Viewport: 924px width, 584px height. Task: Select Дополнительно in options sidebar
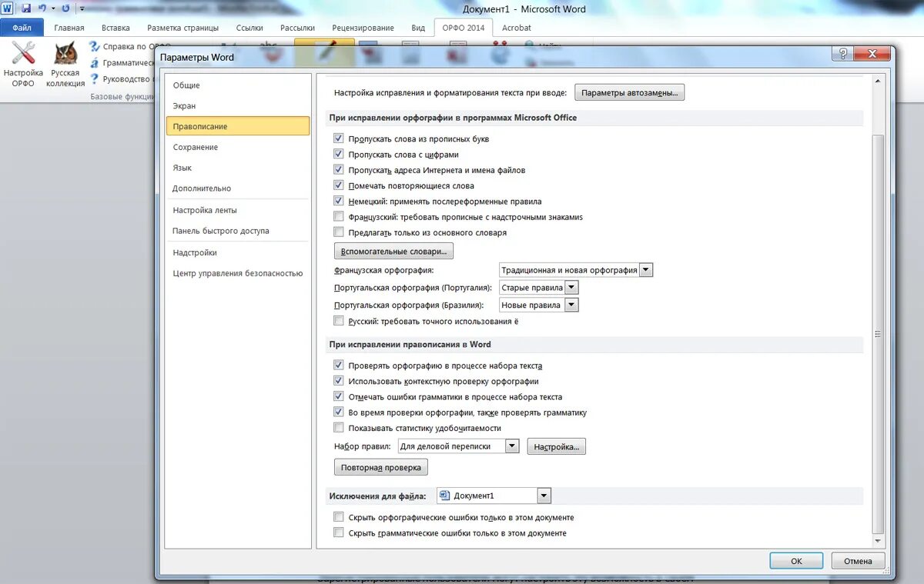pyautogui.click(x=238, y=189)
